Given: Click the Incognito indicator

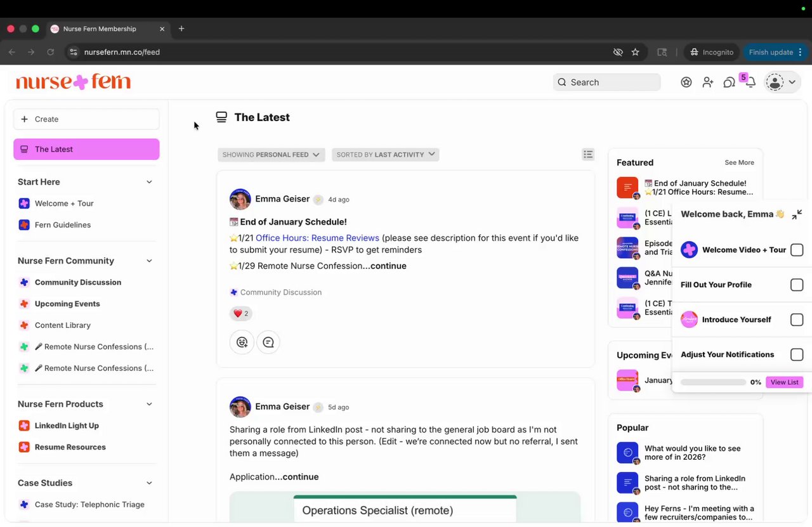Looking at the screenshot, I should coord(712,52).
